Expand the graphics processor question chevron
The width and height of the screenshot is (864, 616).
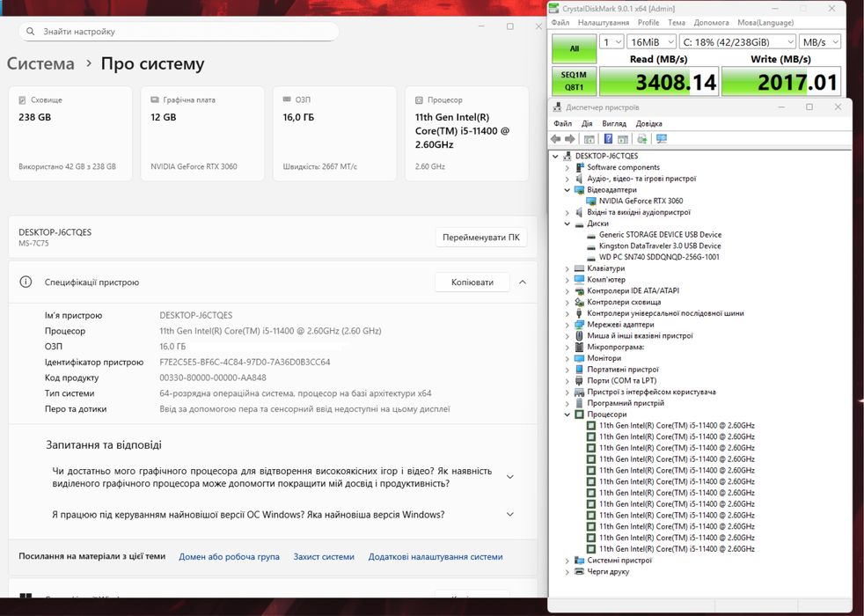pos(509,477)
